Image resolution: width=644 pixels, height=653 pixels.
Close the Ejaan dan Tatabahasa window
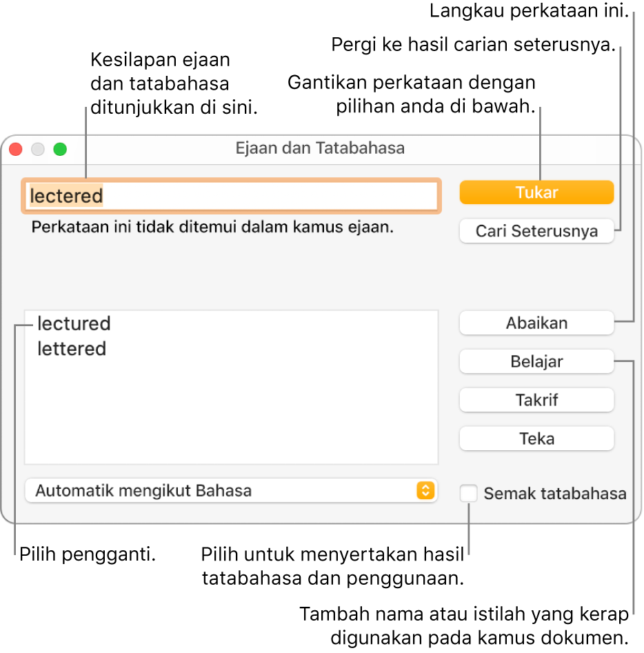pos(16,149)
